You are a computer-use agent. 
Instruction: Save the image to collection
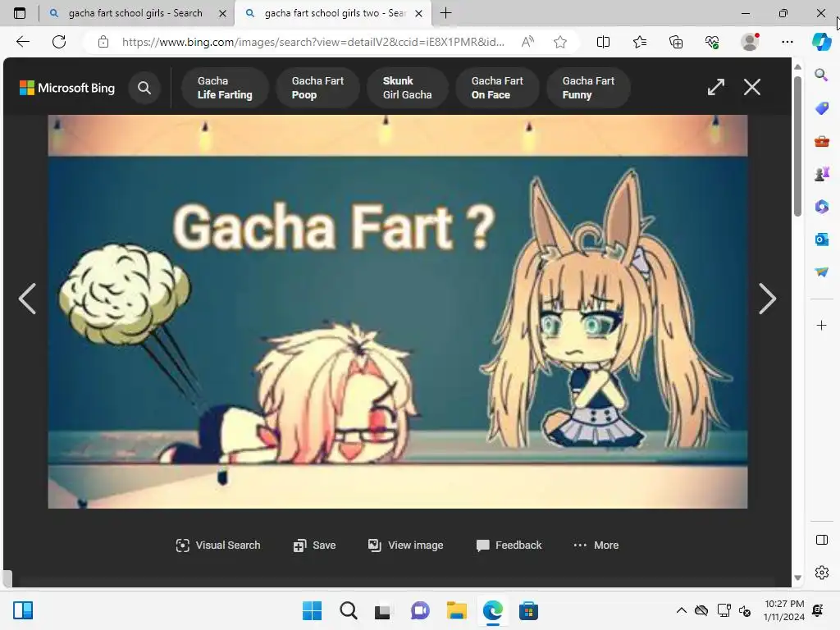tap(314, 546)
